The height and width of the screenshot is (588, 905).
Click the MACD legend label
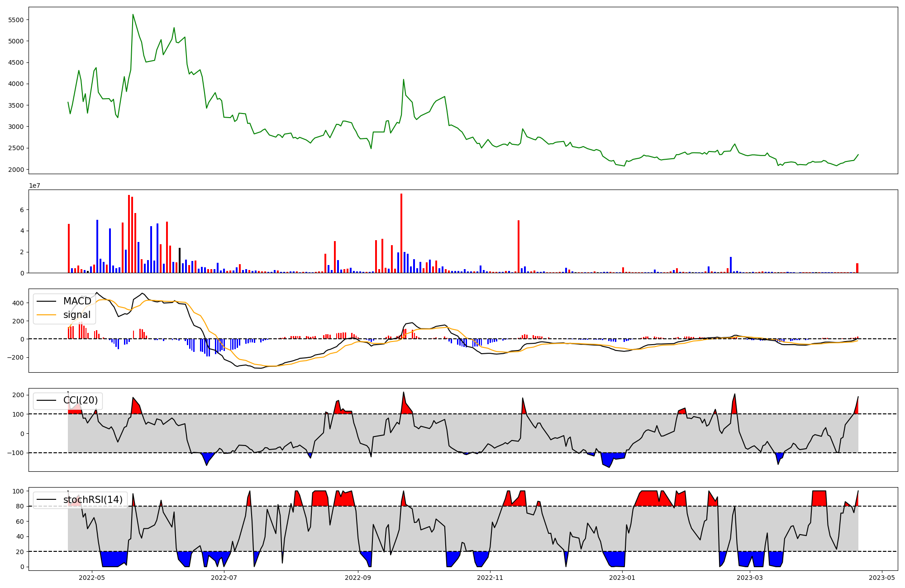tap(77, 301)
